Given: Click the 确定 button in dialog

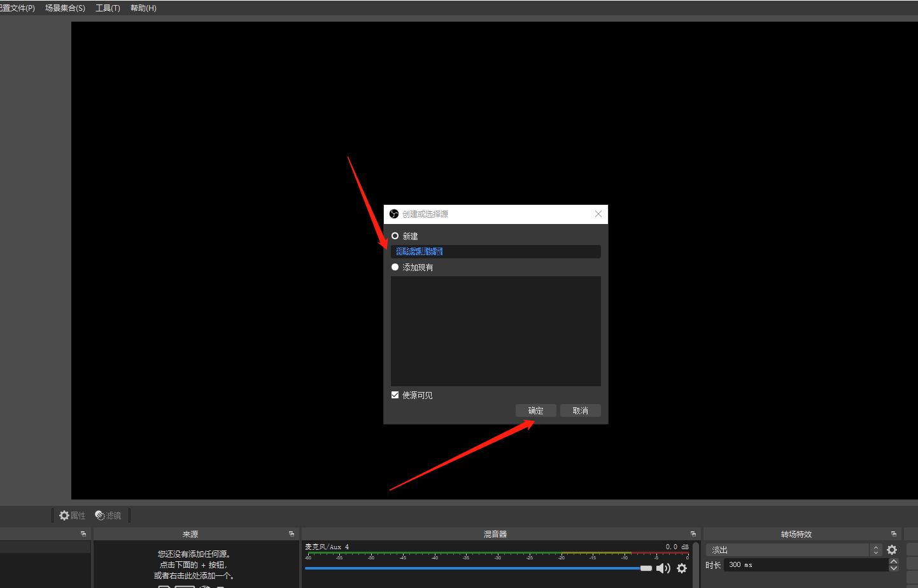Looking at the screenshot, I should point(536,410).
